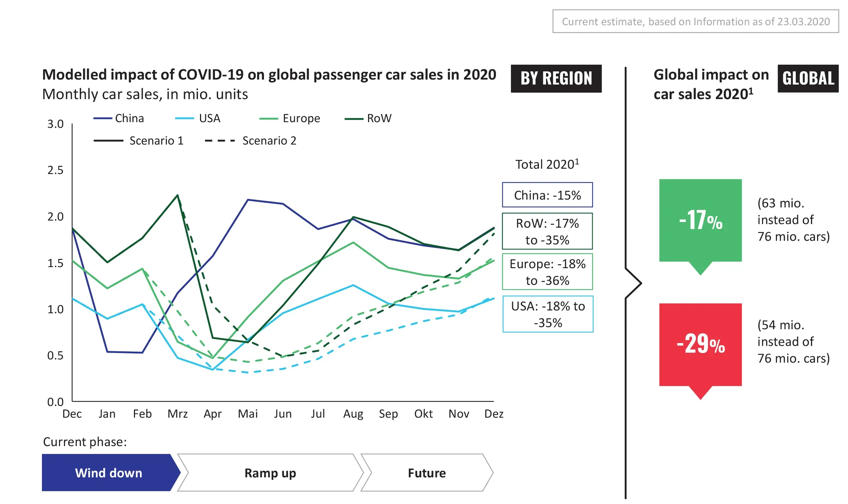This screenshot has height=504, width=848.
Task: Click the RoW: -17% to -35% box
Action: tap(547, 231)
